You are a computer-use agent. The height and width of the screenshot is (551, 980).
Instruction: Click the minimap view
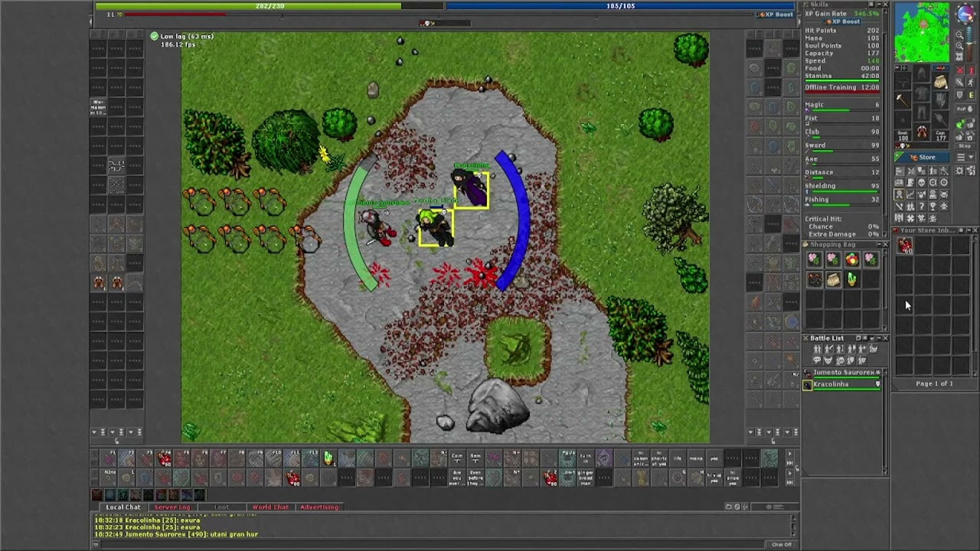tap(922, 32)
